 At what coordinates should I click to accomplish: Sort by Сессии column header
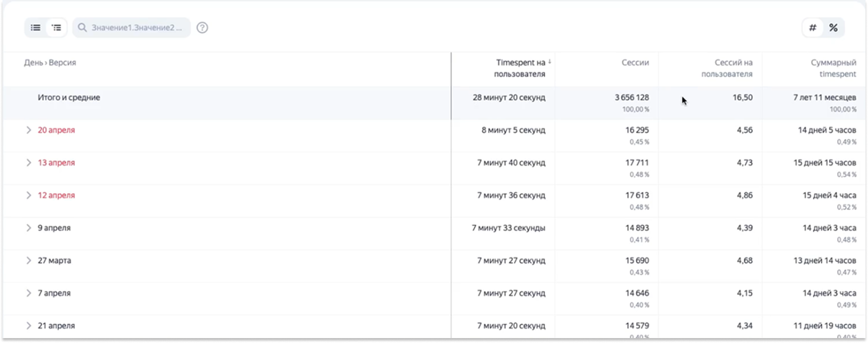click(x=635, y=62)
